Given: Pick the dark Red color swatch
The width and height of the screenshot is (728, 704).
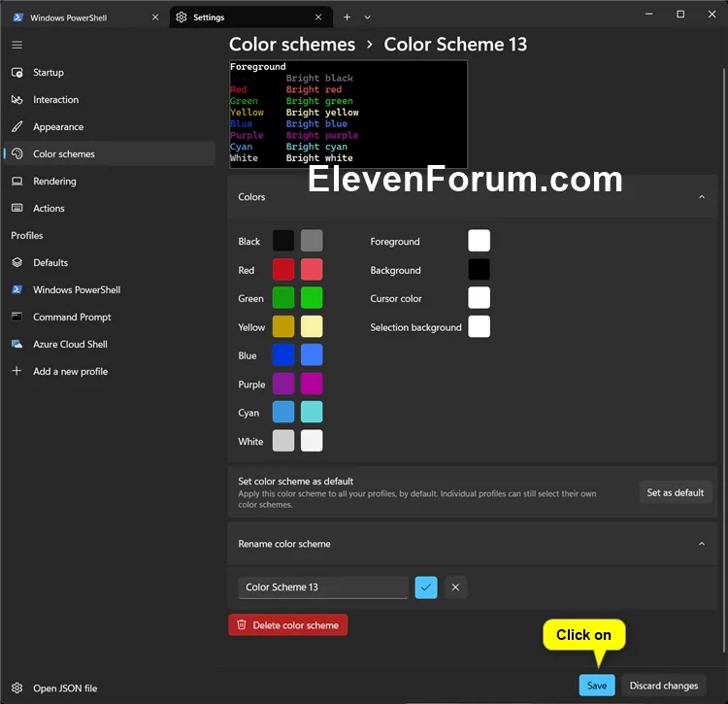Looking at the screenshot, I should pos(283,269).
